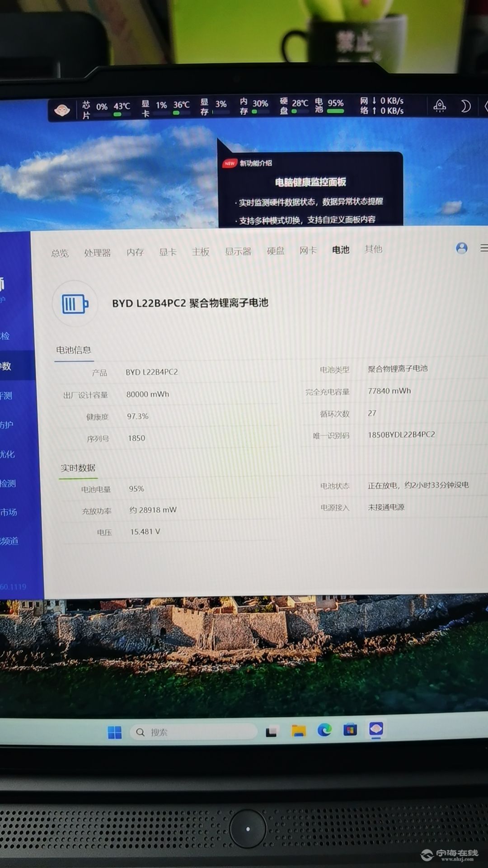Image resolution: width=488 pixels, height=868 pixels.
Task: Open the 显示器 tab
Action: pos(238,251)
